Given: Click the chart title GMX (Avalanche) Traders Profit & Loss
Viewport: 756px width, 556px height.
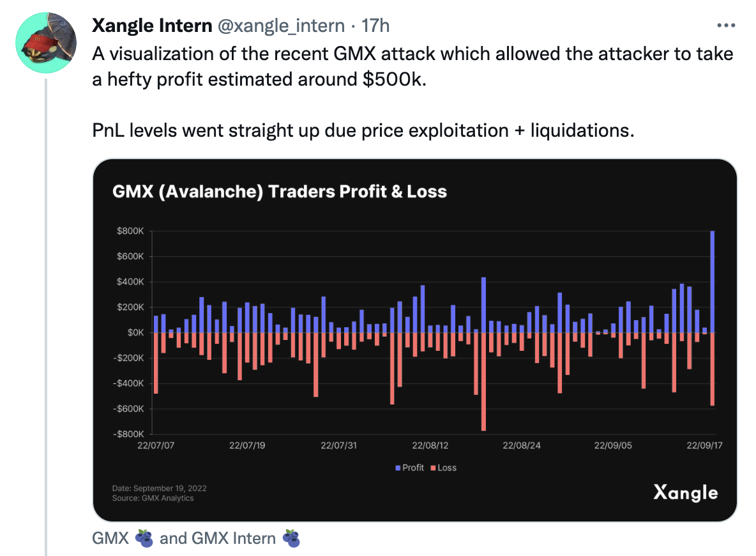Looking at the screenshot, I should (280, 191).
